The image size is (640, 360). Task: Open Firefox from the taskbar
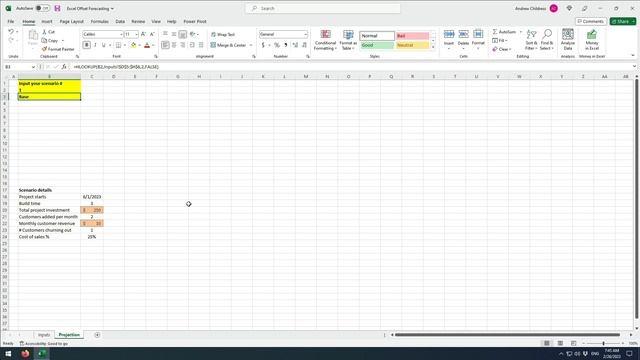[25, 353]
